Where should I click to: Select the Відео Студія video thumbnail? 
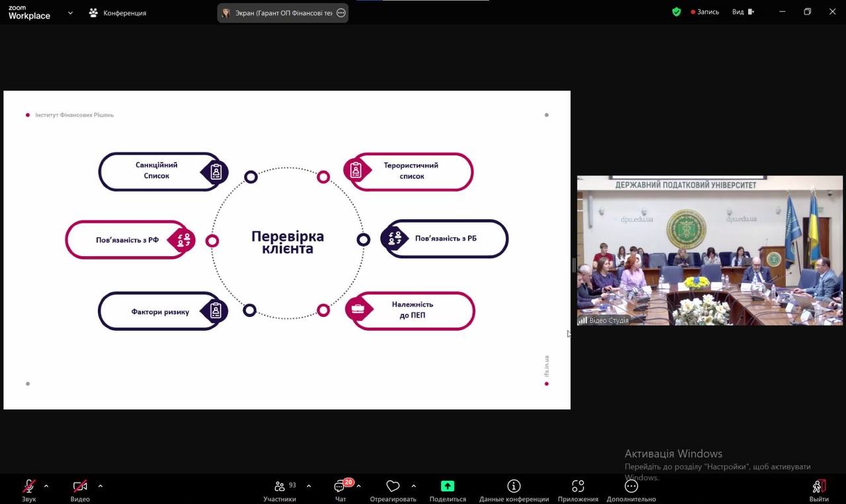[709, 250]
